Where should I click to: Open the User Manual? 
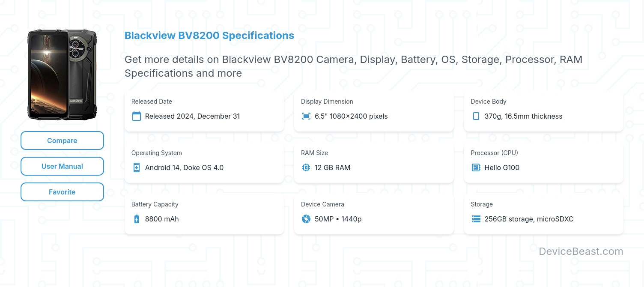(x=62, y=166)
